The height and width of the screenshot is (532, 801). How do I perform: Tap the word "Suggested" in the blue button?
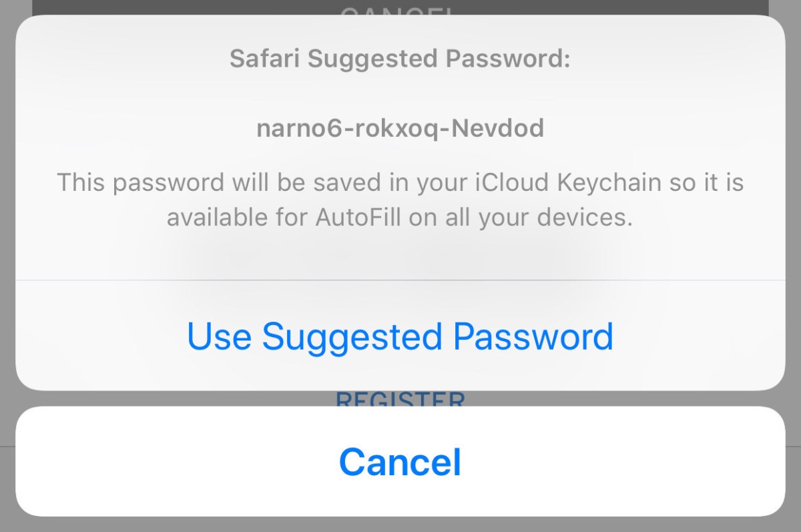click(352, 336)
